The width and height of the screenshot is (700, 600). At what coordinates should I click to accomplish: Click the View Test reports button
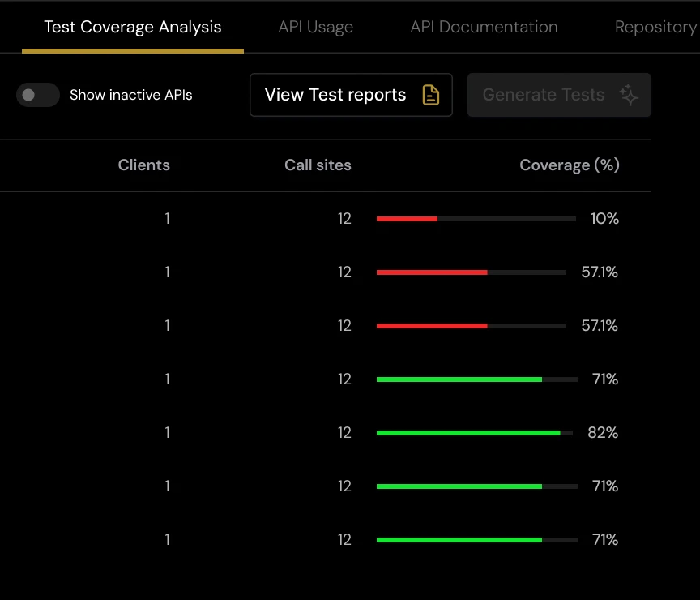[x=351, y=95]
